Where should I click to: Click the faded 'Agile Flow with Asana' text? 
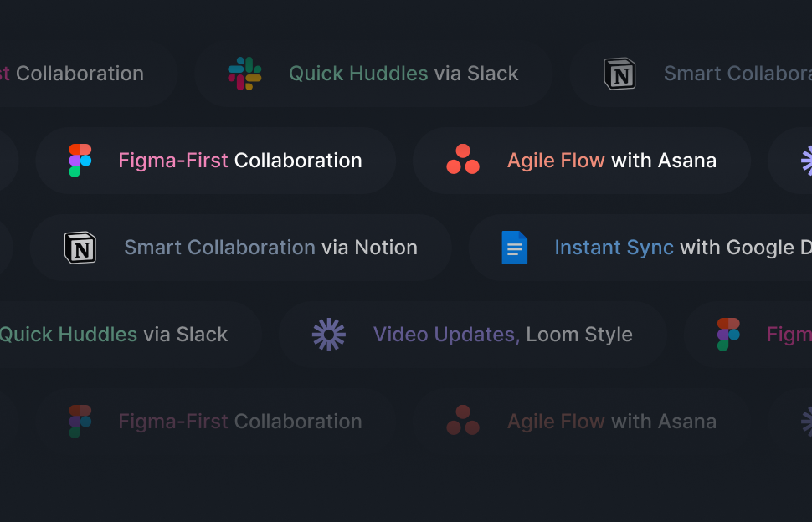611,422
